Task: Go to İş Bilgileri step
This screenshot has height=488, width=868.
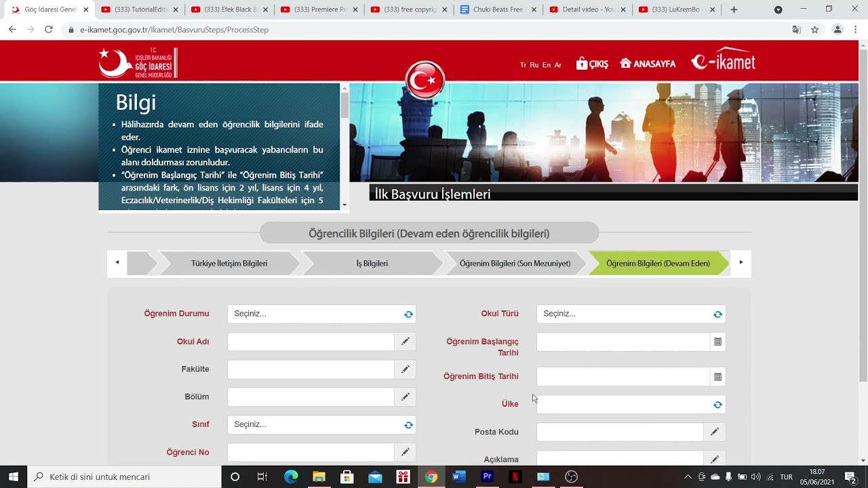Action: [x=372, y=263]
